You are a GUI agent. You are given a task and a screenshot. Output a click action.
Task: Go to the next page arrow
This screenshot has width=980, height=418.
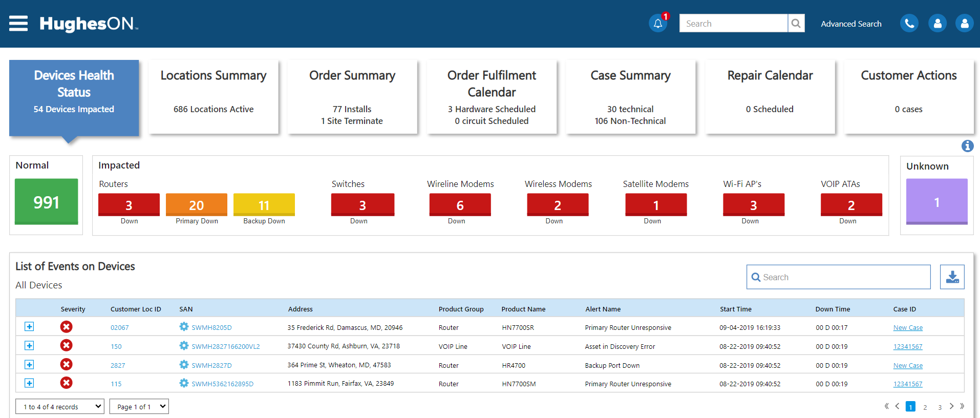point(951,406)
